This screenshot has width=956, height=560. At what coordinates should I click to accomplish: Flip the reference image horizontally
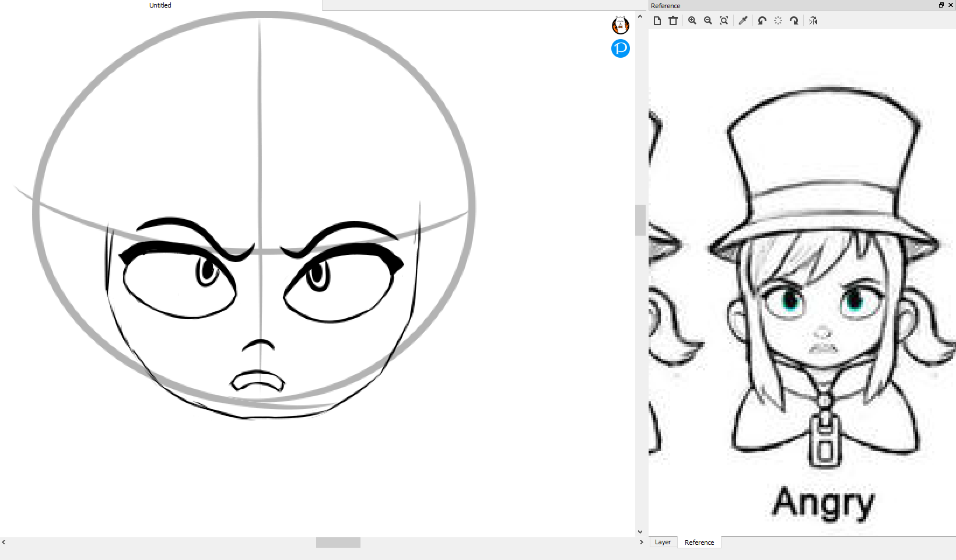pyautogui.click(x=813, y=20)
